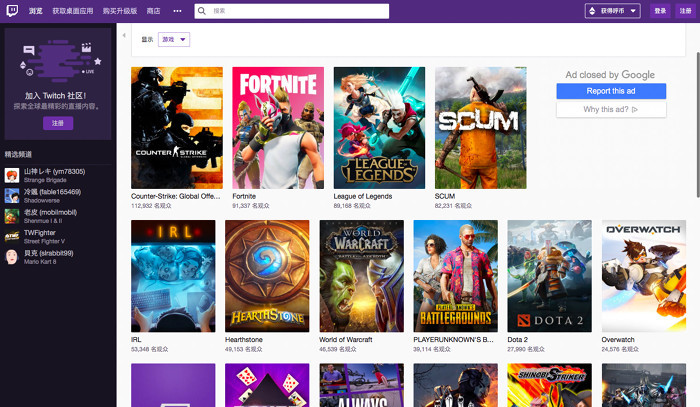Image resolution: width=700 pixels, height=407 pixels.
Task: Open Dota 2 game cover
Action: click(550, 276)
